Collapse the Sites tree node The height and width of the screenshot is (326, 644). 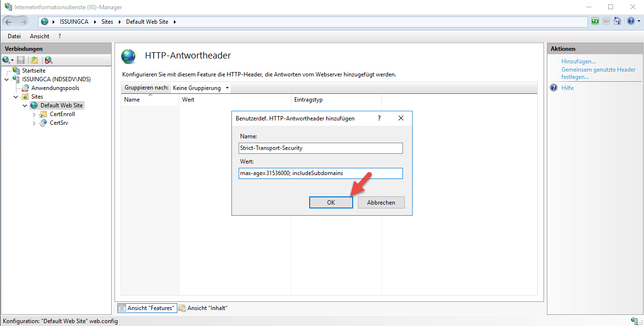(x=16, y=97)
